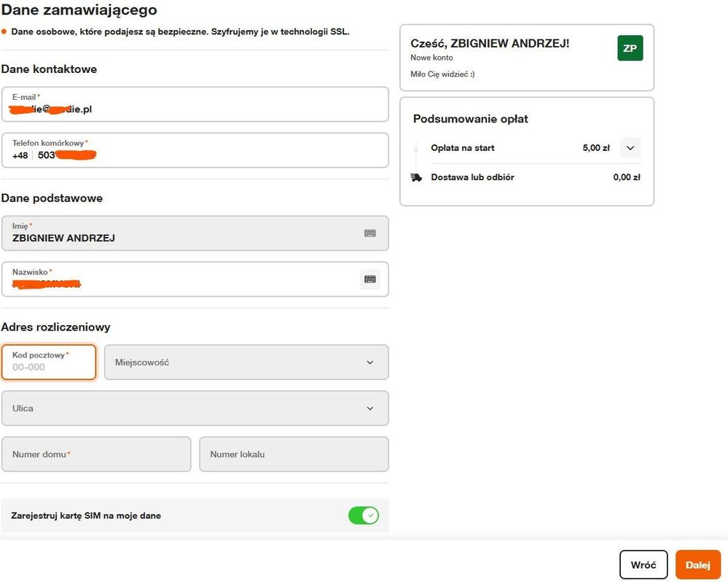Click the Dalej button

pyautogui.click(x=698, y=564)
